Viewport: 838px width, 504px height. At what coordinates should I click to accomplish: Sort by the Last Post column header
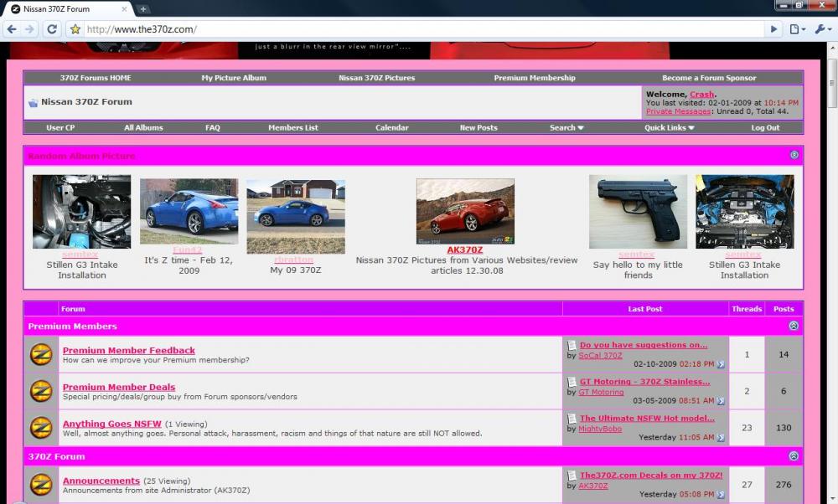click(x=645, y=309)
